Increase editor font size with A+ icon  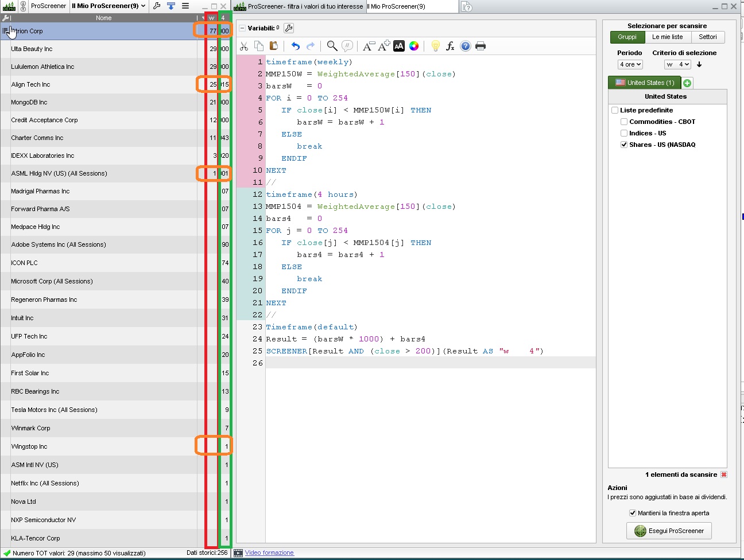pyautogui.click(x=384, y=46)
